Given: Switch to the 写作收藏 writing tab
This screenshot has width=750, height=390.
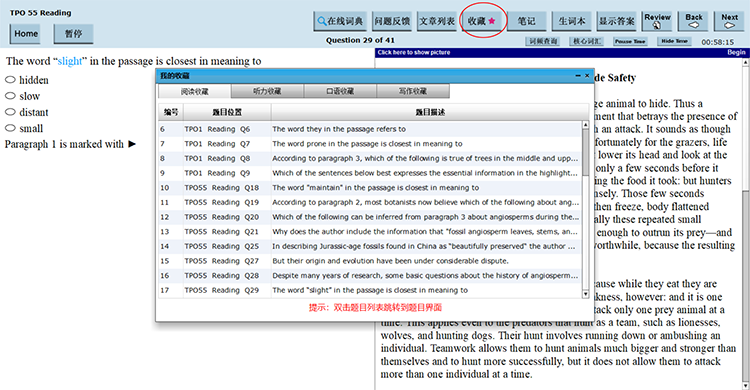Looking at the screenshot, I should pyautogui.click(x=413, y=91).
